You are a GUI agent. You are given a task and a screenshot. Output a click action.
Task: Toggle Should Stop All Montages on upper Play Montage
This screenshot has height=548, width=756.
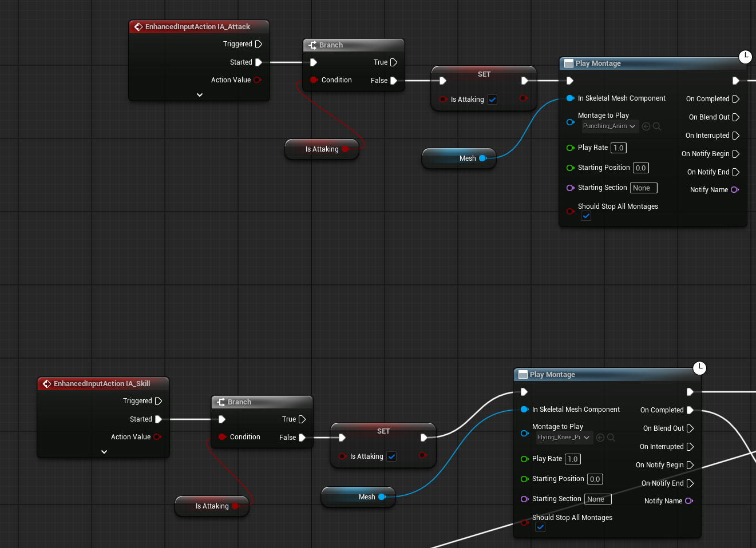(586, 216)
